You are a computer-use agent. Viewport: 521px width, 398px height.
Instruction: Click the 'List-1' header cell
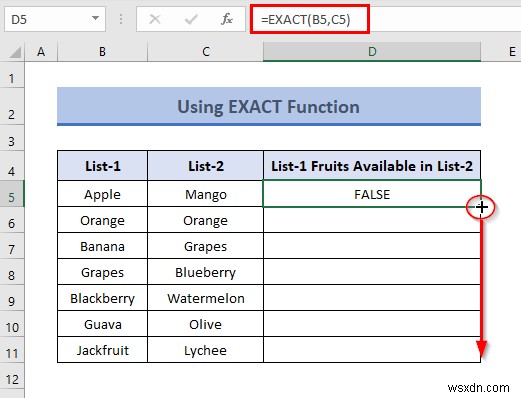click(x=102, y=166)
